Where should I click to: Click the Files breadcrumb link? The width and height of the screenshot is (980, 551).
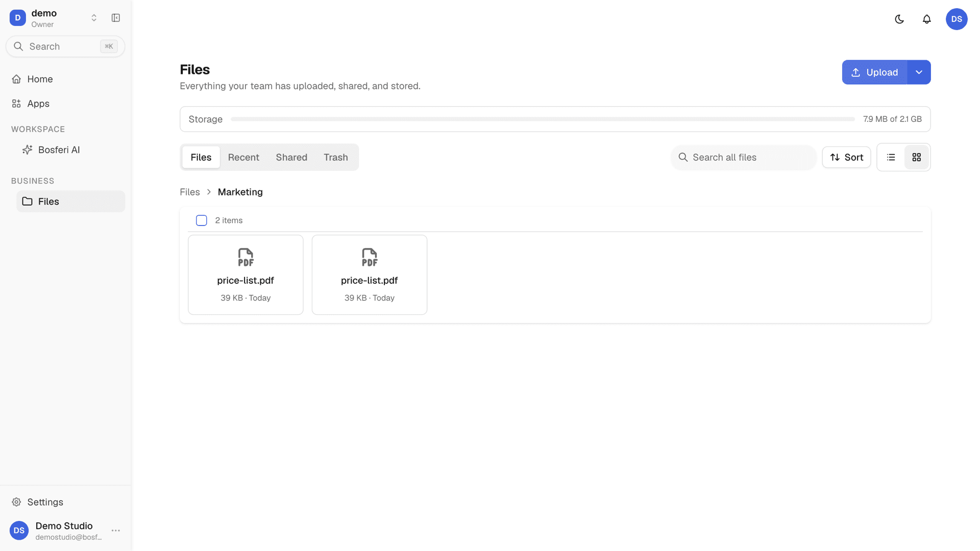click(x=190, y=192)
